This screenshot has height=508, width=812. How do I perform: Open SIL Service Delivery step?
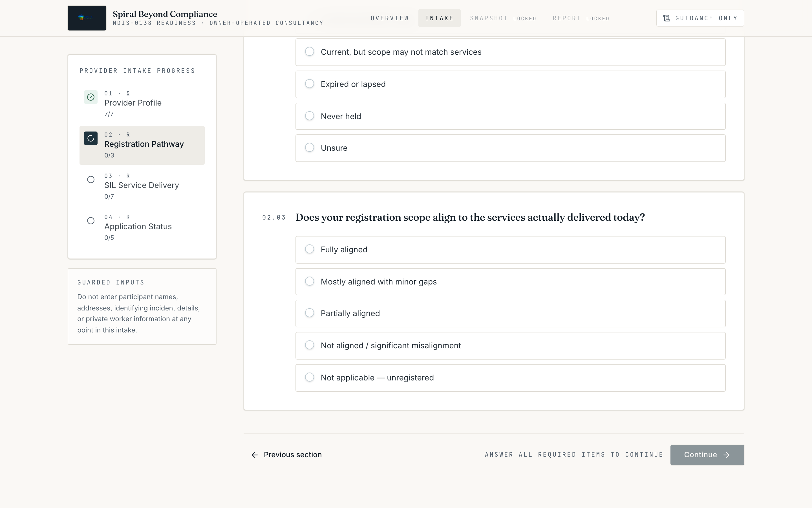point(142,187)
